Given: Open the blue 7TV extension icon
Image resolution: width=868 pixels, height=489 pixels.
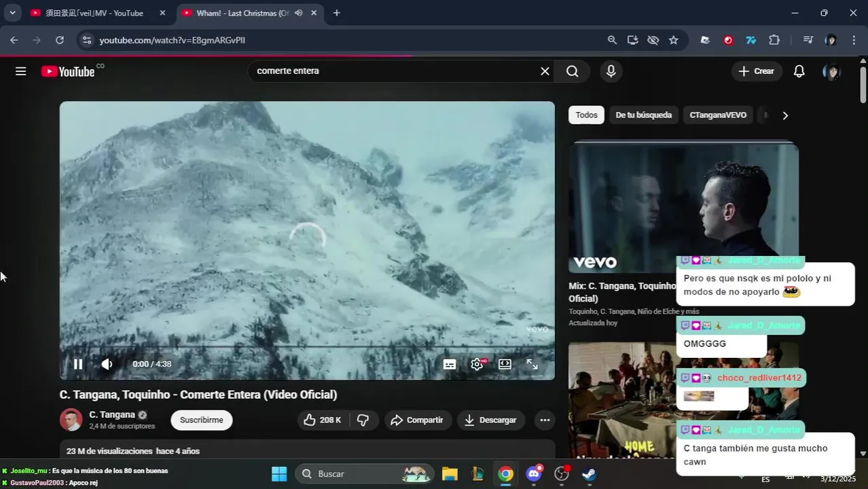Looking at the screenshot, I should [x=751, y=40].
